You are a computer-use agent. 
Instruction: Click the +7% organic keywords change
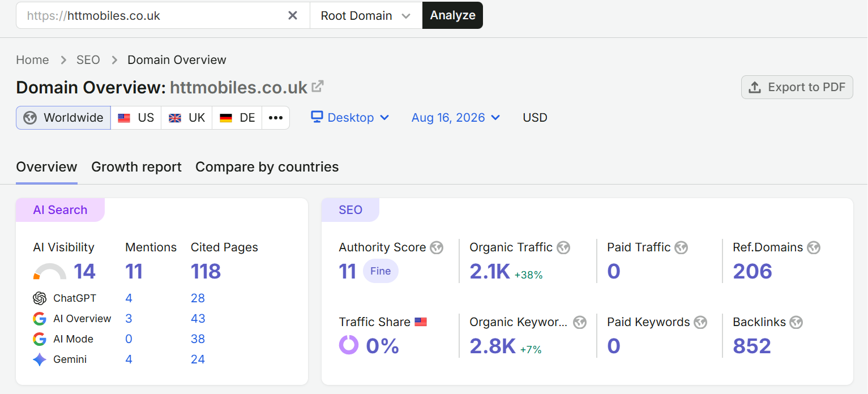[x=531, y=350]
